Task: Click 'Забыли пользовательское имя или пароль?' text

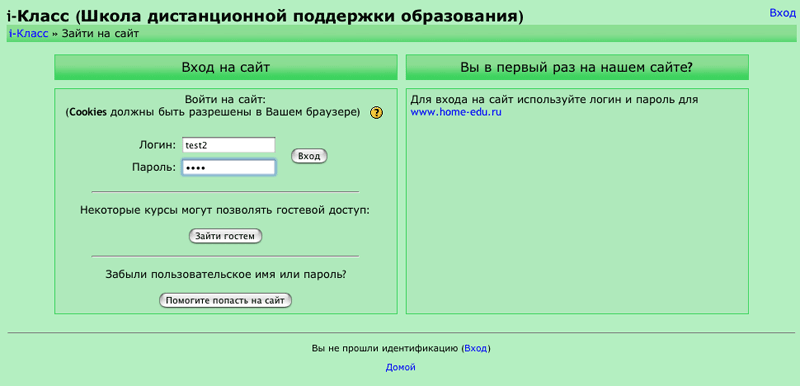Action: point(226,274)
